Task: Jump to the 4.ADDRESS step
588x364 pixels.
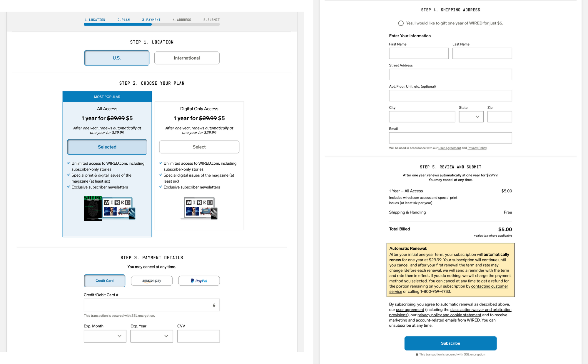Action: pyautogui.click(x=182, y=20)
